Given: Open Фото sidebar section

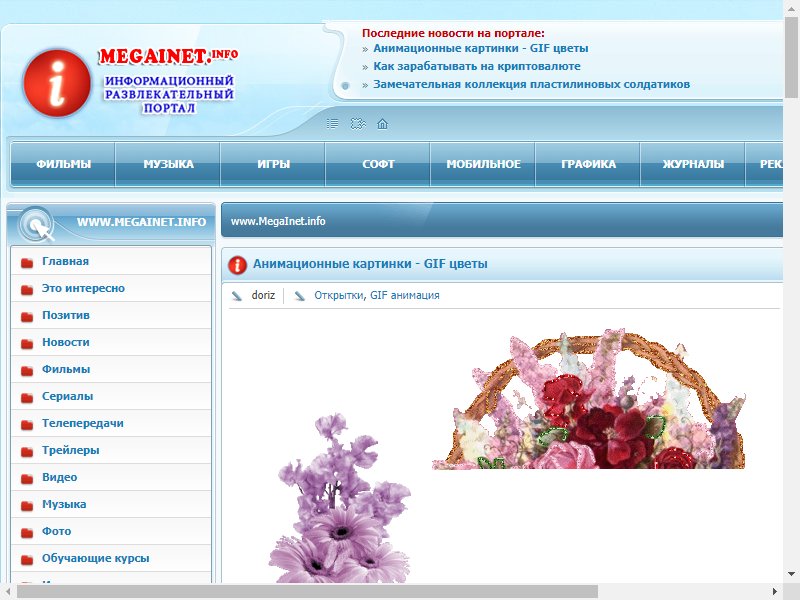Looking at the screenshot, I should click(56, 532).
